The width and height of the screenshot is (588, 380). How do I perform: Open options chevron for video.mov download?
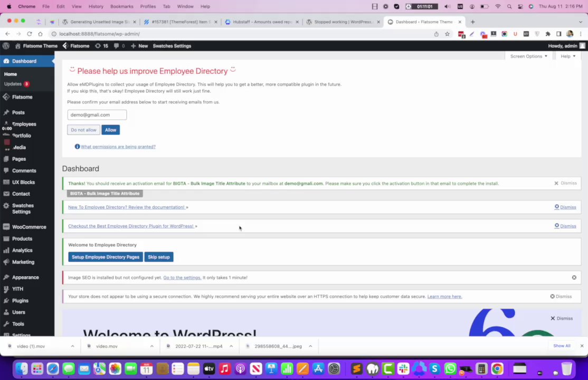[152, 346]
